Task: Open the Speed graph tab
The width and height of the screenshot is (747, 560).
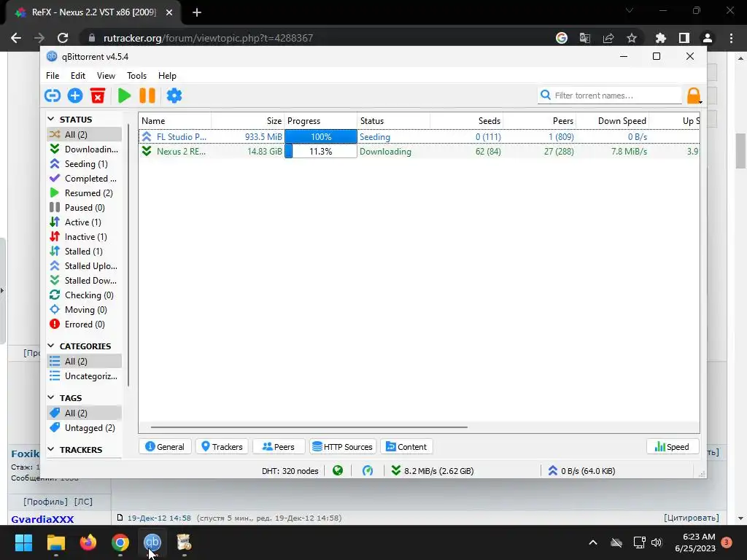Action: 672,447
